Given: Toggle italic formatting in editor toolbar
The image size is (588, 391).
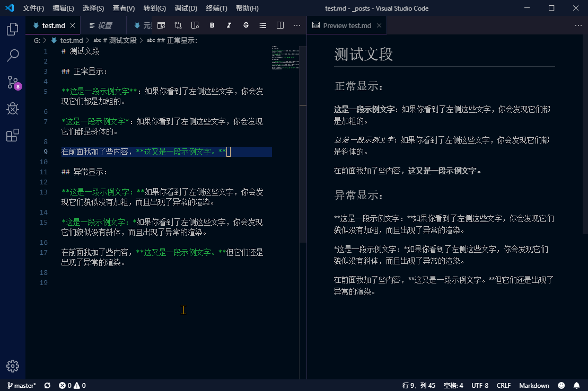Looking at the screenshot, I should [x=229, y=25].
